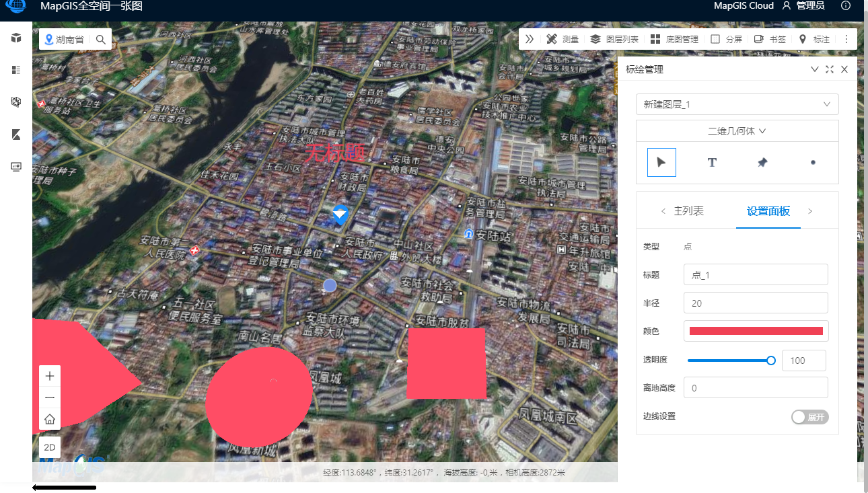Click the MapGIS globe logo
The height and width of the screenshot is (493, 868).
click(x=16, y=6)
